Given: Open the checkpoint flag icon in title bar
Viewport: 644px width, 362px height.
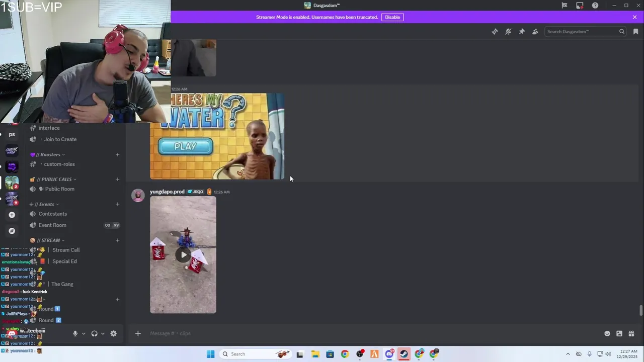Looking at the screenshot, I should coord(565,6).
